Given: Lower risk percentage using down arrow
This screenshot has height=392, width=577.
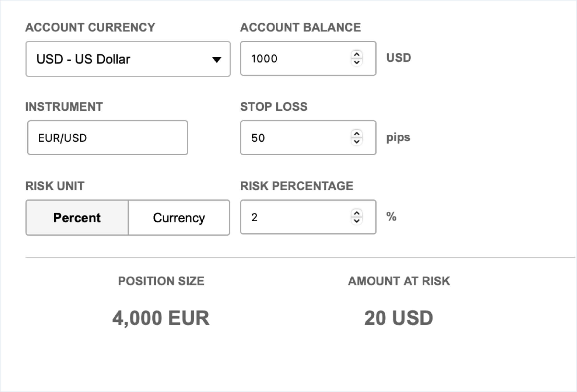Looking at the screenshot, I should (357, 221).
